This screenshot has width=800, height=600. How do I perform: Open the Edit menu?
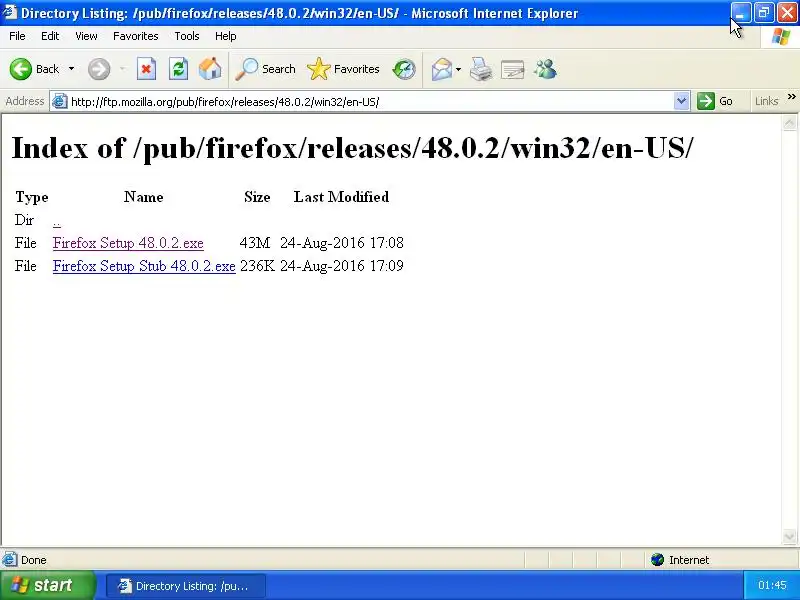click(x=50, y=36)
